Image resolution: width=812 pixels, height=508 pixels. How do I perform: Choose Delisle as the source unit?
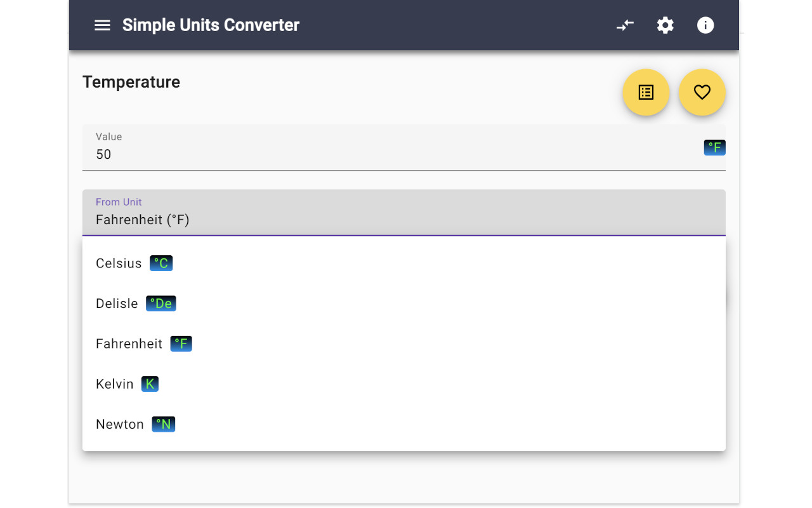click(x=117, y=304)
